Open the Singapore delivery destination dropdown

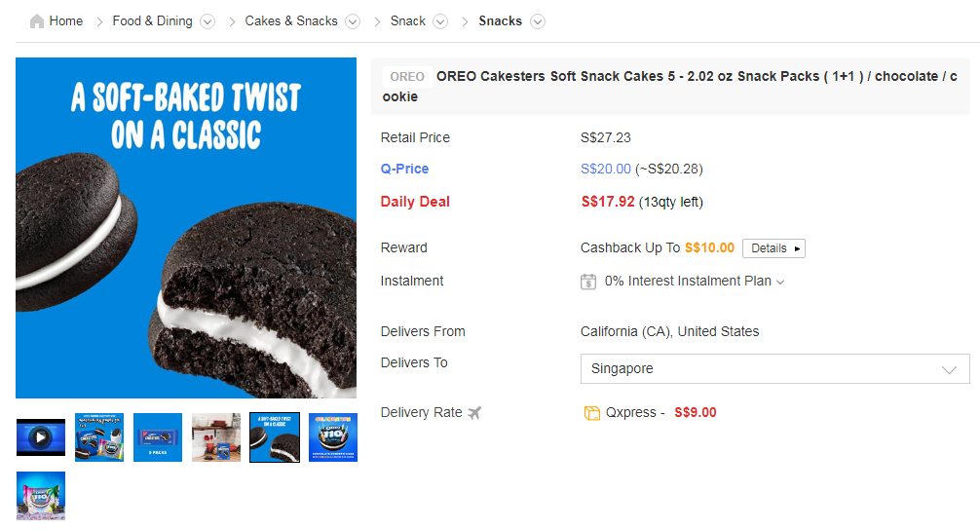click(x=774, y=369)
